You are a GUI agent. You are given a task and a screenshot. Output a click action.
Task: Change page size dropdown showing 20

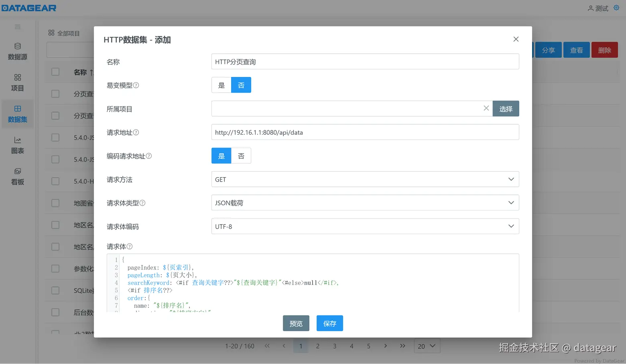pos(427,346)
